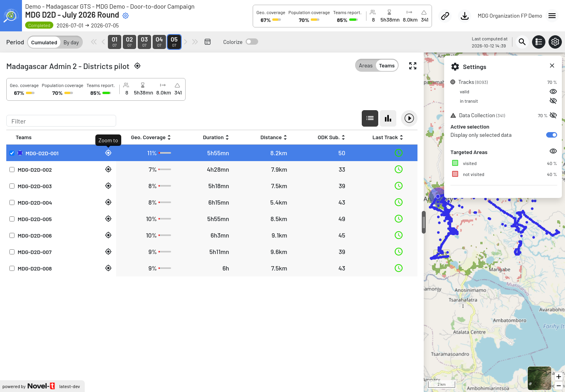Open the calendar date picker

208,42
